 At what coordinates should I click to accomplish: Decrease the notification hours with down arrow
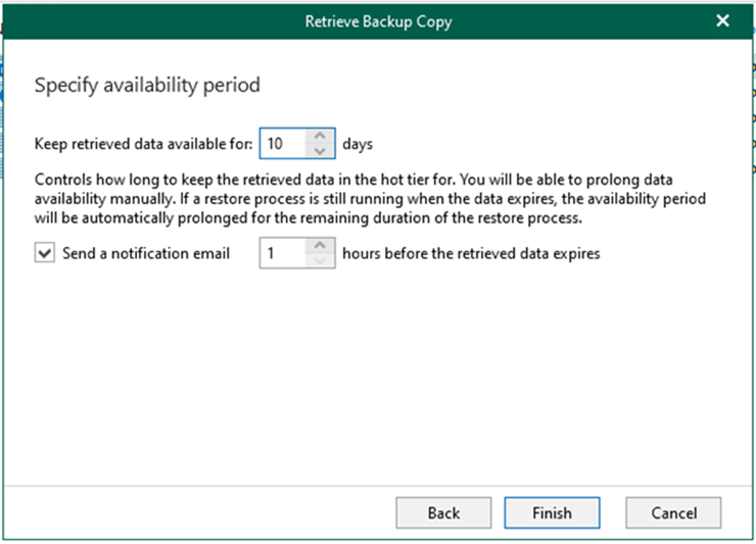click(320, 260)
